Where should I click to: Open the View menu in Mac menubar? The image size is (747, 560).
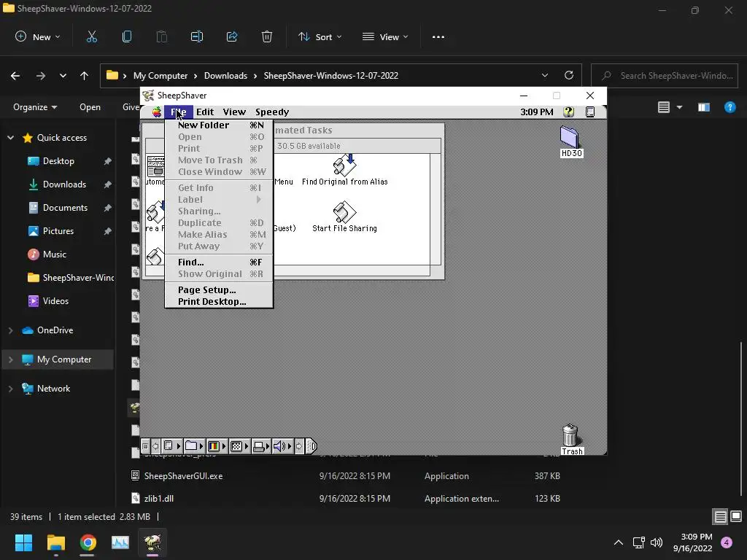tap(234, 112)
